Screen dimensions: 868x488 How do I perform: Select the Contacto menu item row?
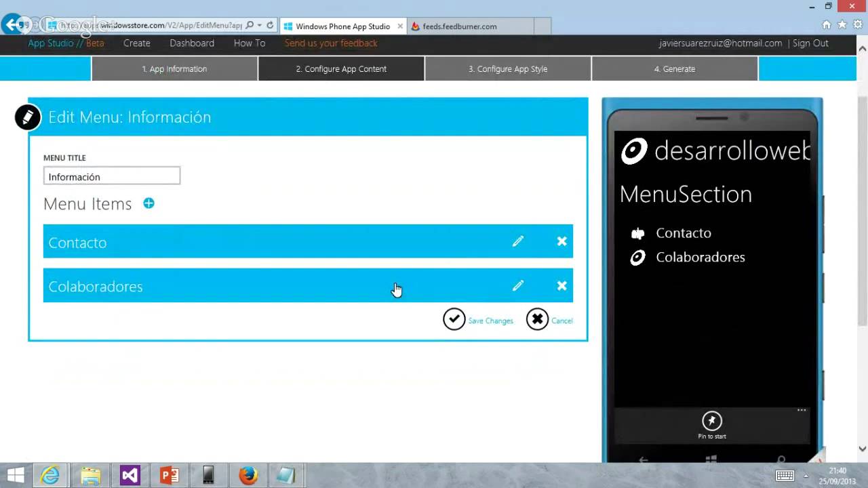[308, 241]
